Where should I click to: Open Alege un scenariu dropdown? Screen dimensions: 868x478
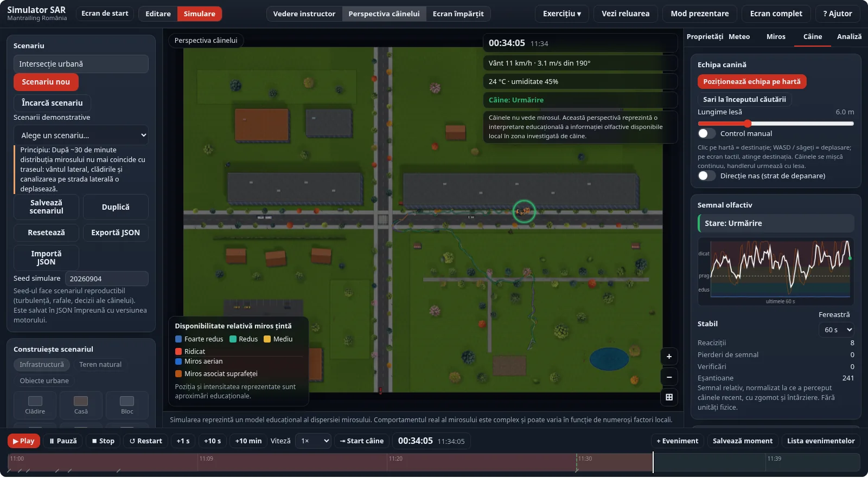coord(81,135)
